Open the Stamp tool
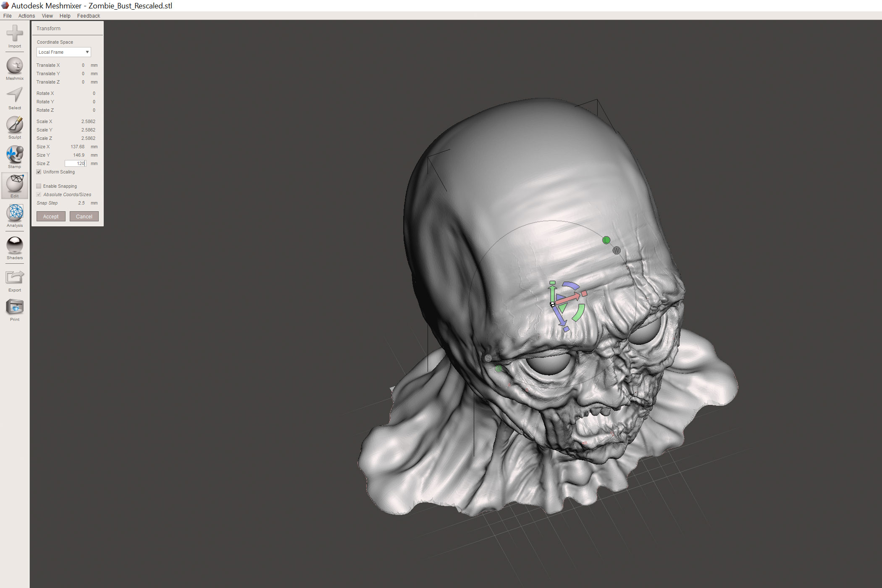Screen dimensions: 882x588 (x=15, y=155)
